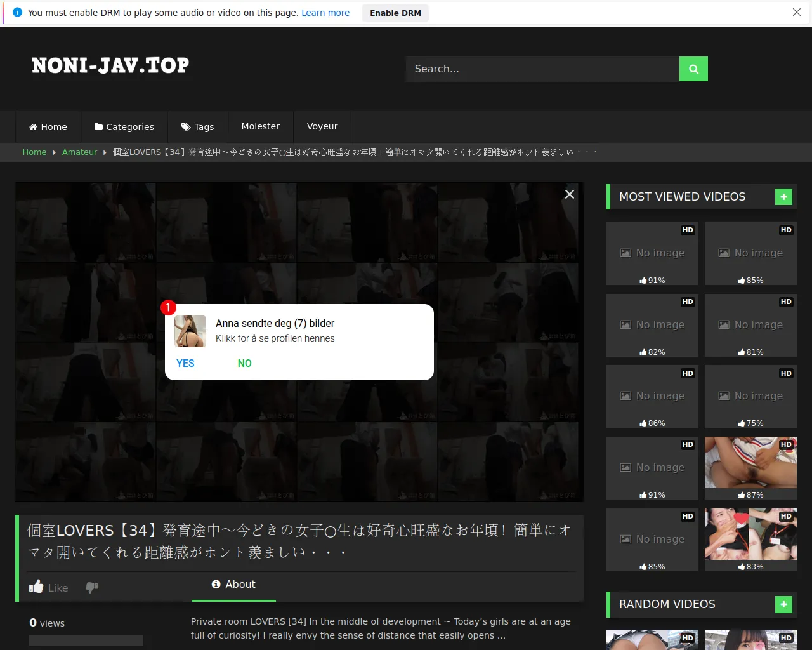
Task: Click the thumbs-down dislike icon
Action: (x=92, y=587)
